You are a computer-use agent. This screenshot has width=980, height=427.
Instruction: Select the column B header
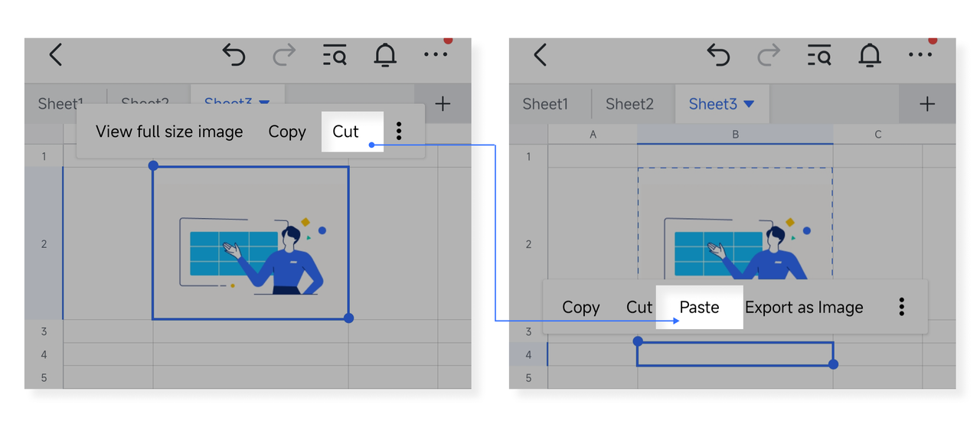pos(735,134)
